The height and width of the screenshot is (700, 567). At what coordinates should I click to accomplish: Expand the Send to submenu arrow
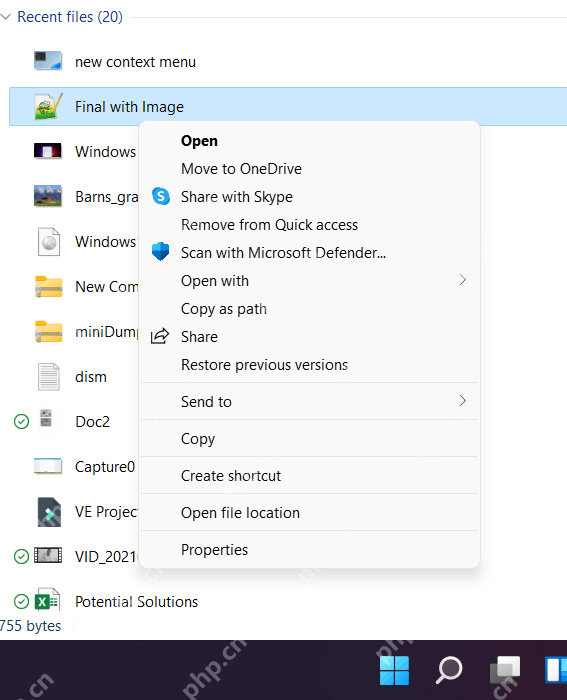(463, 401)
